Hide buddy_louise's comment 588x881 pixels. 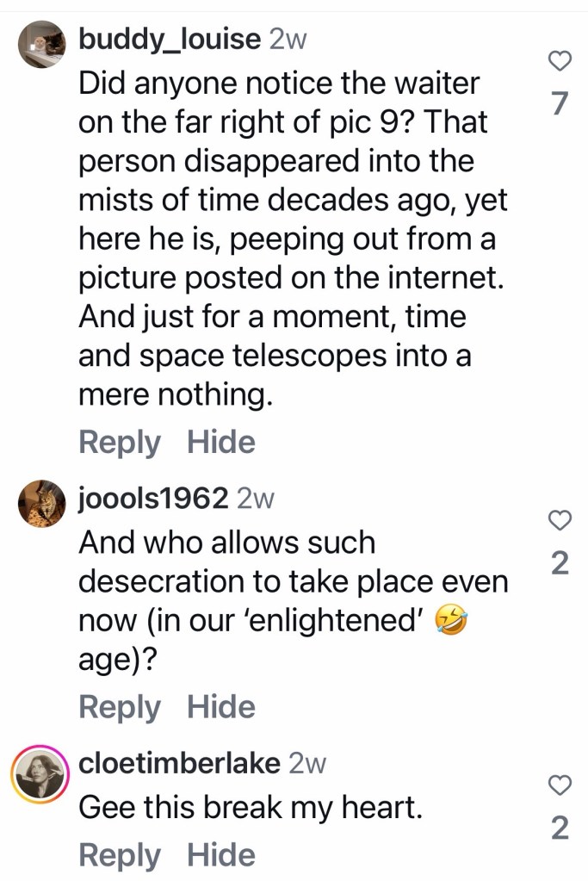point(221,443)
